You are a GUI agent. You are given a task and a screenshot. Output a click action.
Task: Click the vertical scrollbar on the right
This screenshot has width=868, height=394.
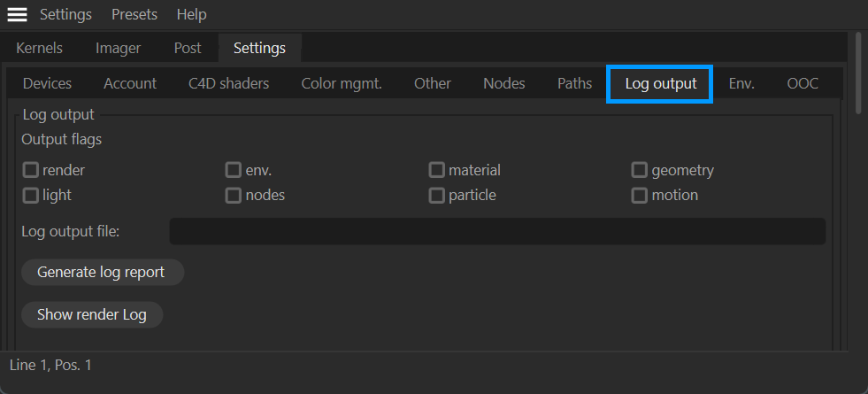click(856, 75)
